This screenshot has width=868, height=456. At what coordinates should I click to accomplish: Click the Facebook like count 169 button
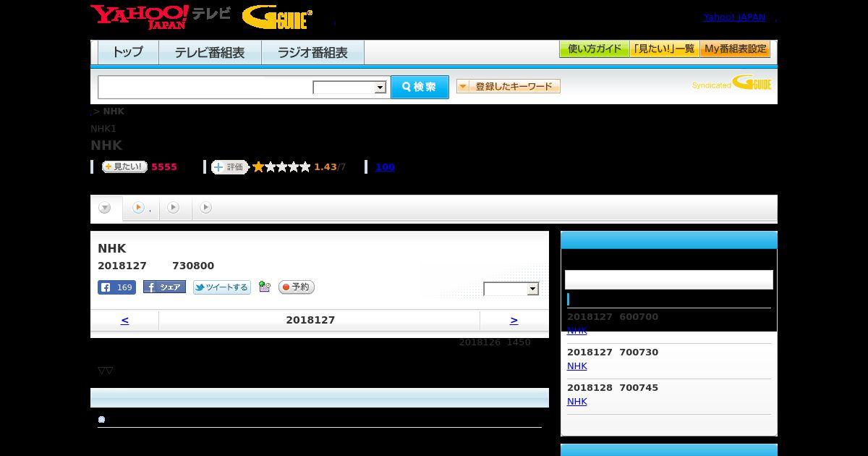tap(116, 287)
